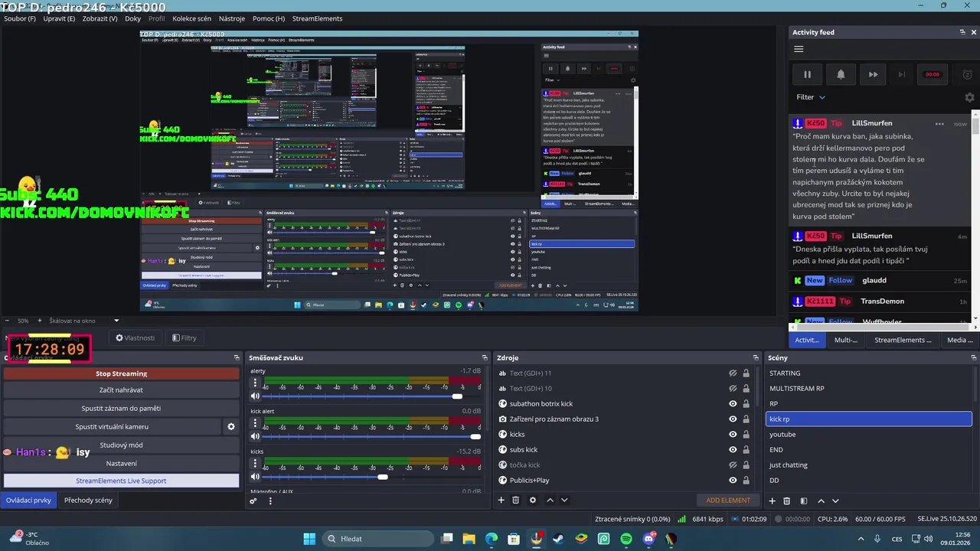This screenshot has height=551, width=980.
Task: Show the Text (GDI+) 10 source
Action: tap(733, 389)
